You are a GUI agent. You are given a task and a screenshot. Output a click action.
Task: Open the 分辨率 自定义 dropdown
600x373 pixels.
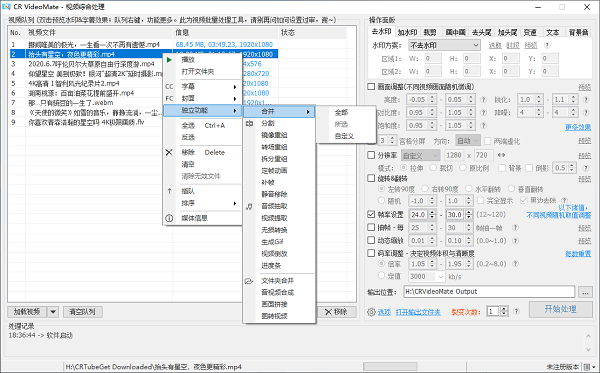click(421, 155)
